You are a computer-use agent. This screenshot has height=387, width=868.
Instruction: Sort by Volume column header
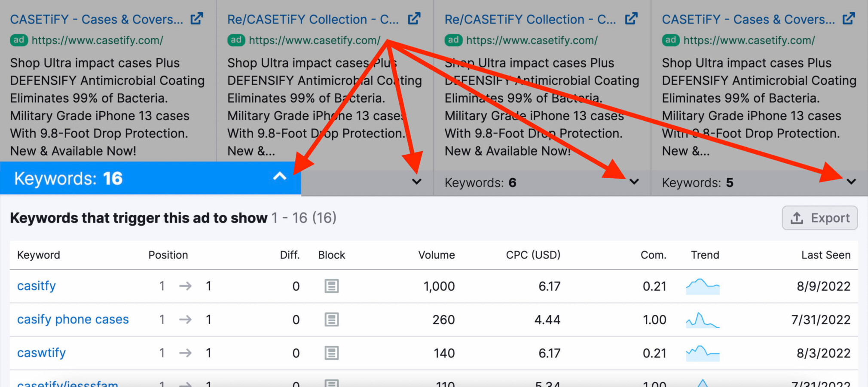pyautogui.click(x=437, y=255)
